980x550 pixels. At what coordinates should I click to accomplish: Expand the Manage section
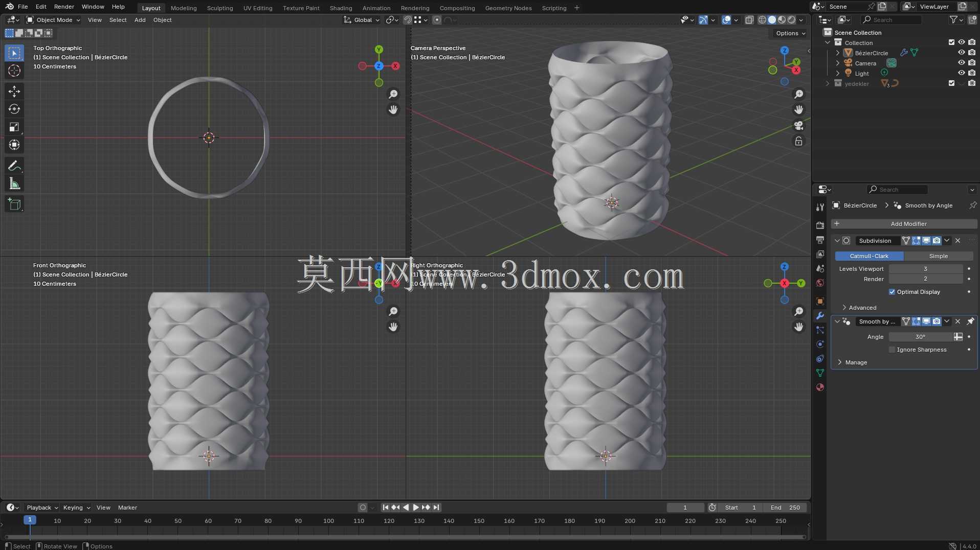(853, 362)
